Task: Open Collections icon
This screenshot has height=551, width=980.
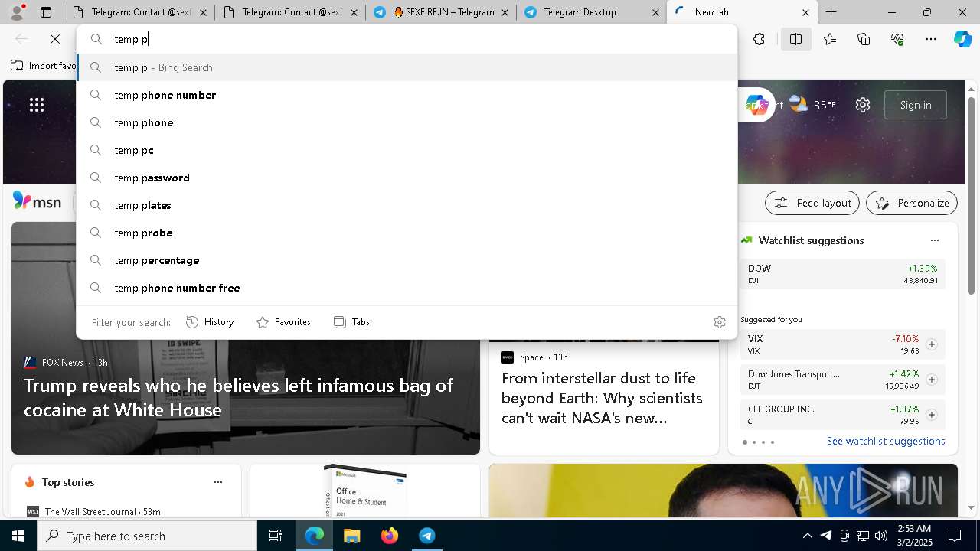Action: [x=864, y=39]
